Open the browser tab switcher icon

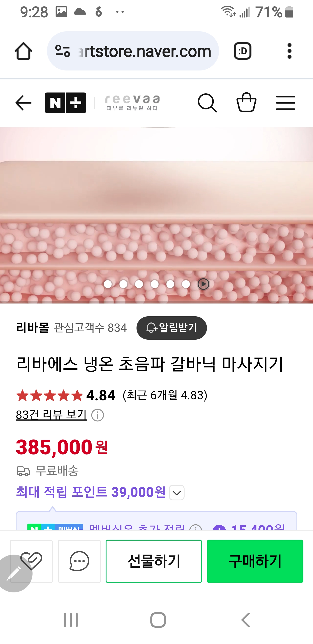pyautogui.click(x=242, y=51)
